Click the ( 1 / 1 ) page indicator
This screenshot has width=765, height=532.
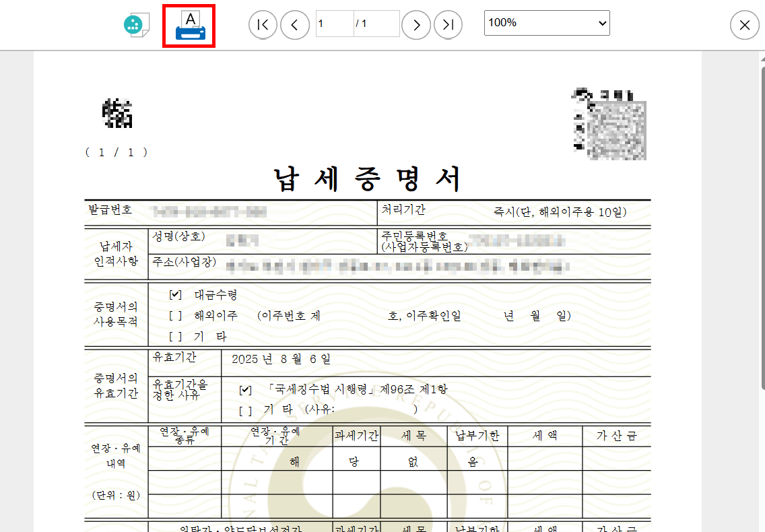pyautogui.click(x=116, y=153)
